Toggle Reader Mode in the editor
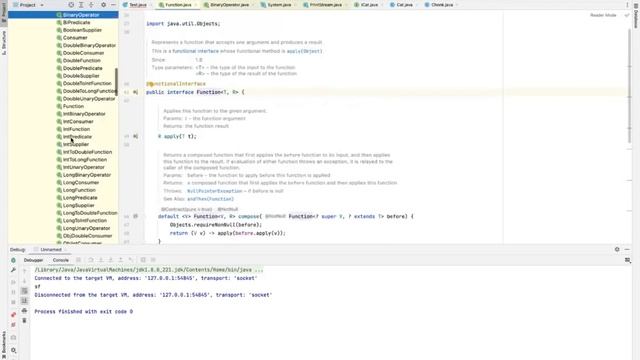The height and width of the screenshot is (360, 640). pyautogui.click(x=603, y=15)
